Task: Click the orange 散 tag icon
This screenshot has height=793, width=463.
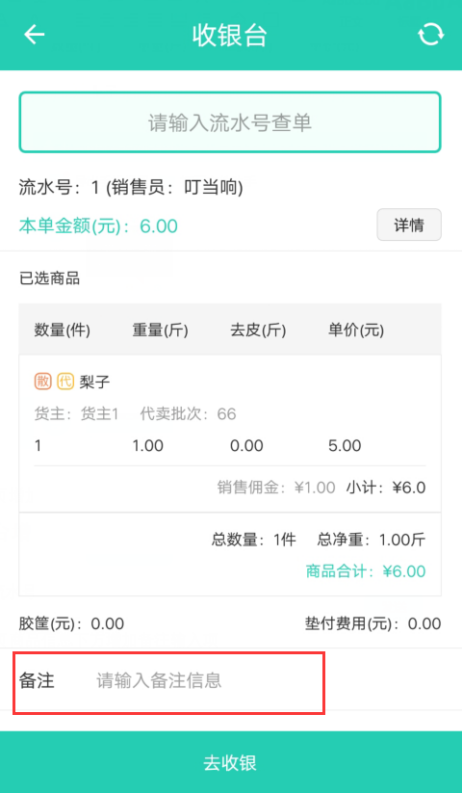Action: (x=43, y=381)
